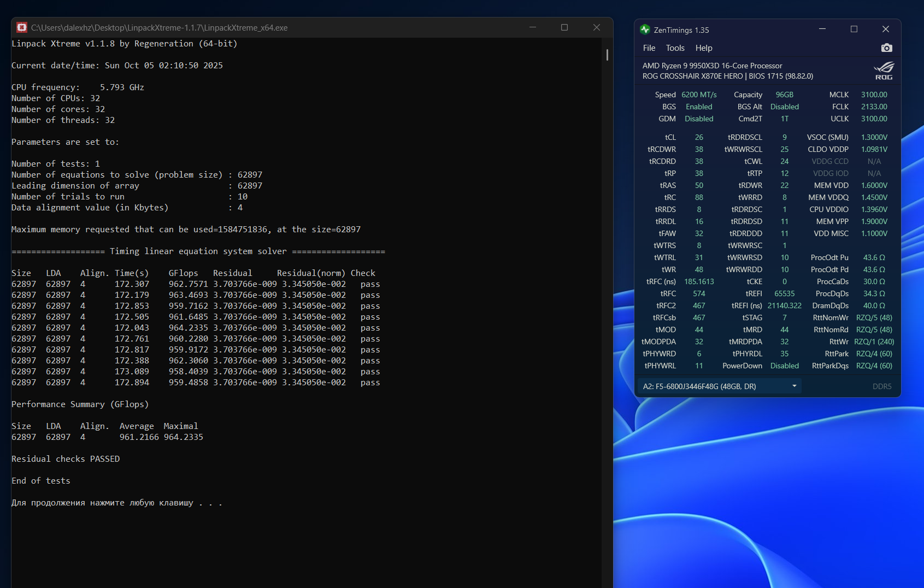Click the console line "Residual checks PASSED"
This screenshot has width=924, height=588.
[66, 459]
